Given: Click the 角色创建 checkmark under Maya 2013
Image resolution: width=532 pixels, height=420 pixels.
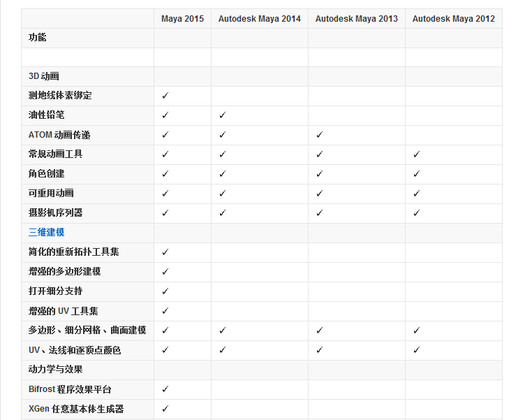Looking at the screenshot, I should pos(319,174).
